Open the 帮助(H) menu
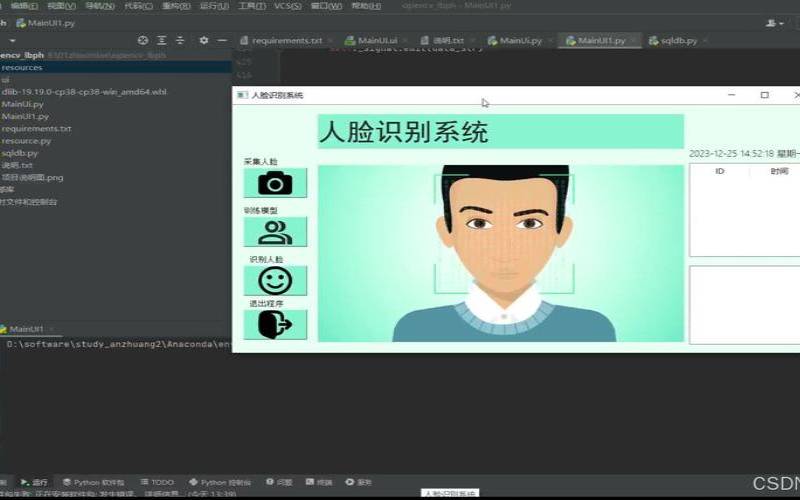The height and width of the screenshot is (500, 800). (x=366, y=6)
